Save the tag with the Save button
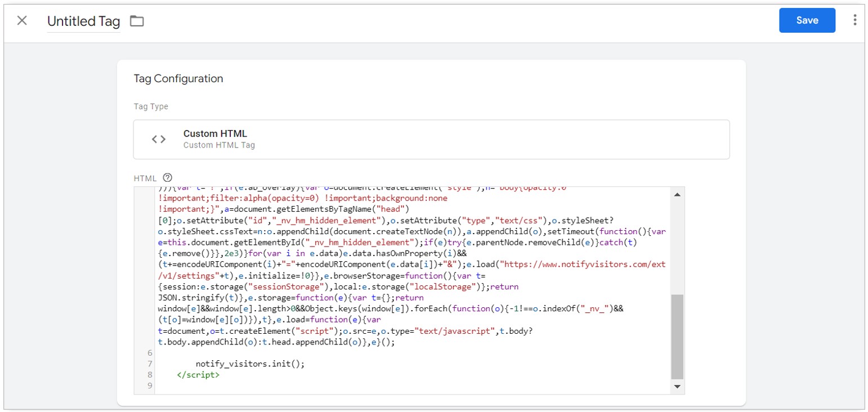Image resolution: width=868 pixels, height=412 pixels. click(807, 20)
